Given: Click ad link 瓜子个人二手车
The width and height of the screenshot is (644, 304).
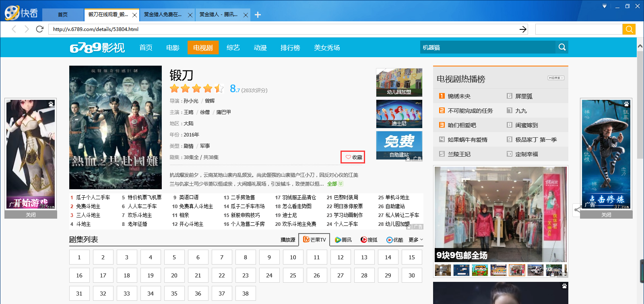Looking at the screenshot, I should (93, 197).
